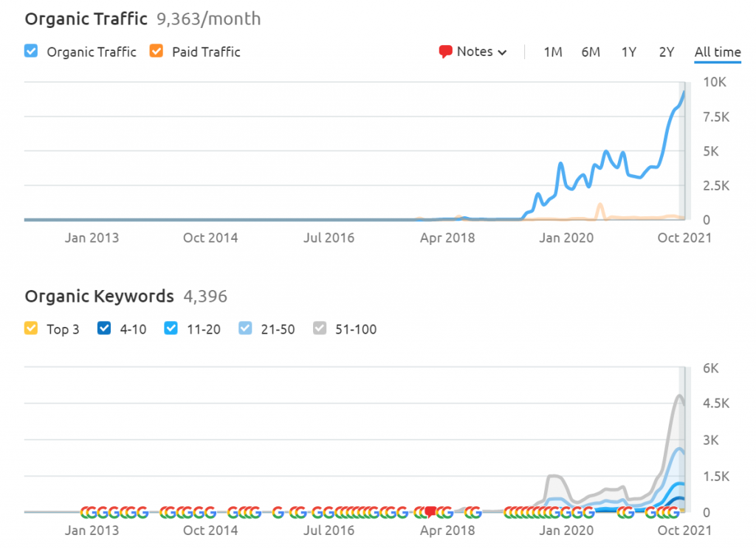Disable the Top 3 keywords checkbox
Image resolution: width=756 pixels, height=549 pixels.
pyautogui.click(x=31, y=329)
